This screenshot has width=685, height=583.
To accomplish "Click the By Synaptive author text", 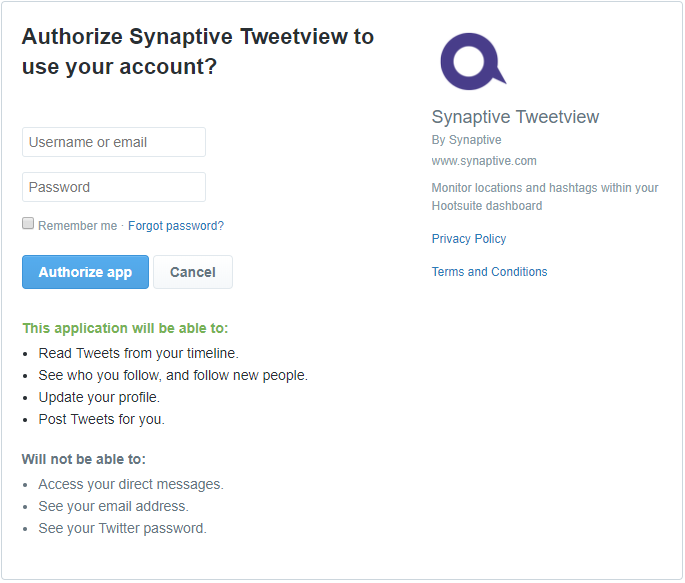I will [x=466, y=140].
